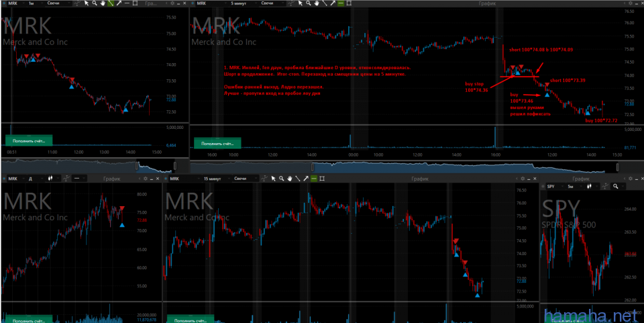Select the magnifier tool in the 15-minute chart
This screenshot has height=323, width=644.
click(281, 179)
